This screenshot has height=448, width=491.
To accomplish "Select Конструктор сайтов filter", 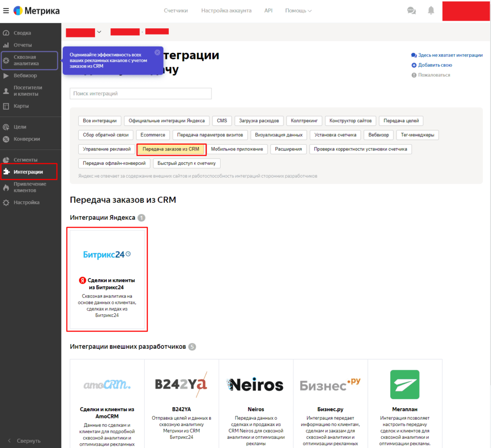I will tap(351, 121).
